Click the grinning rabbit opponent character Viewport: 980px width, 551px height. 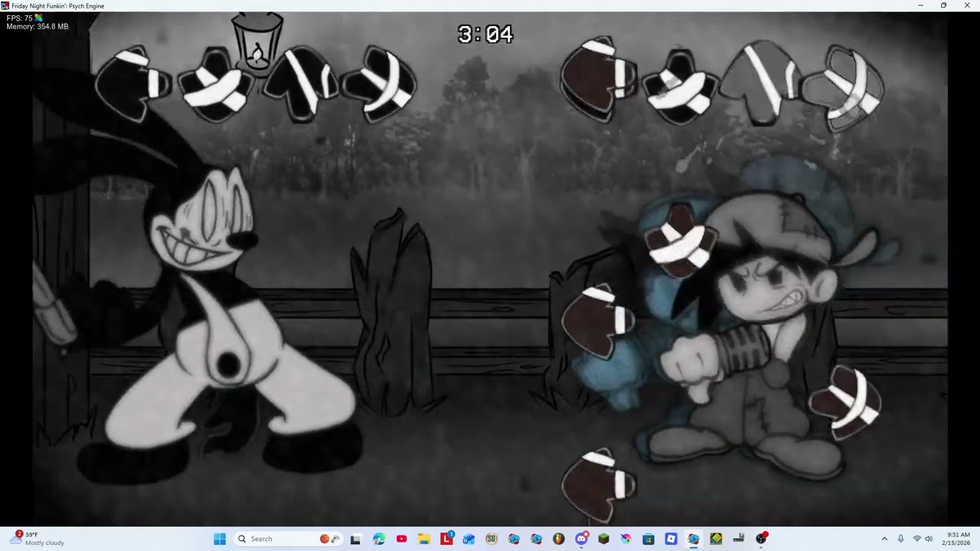[207, 321]
